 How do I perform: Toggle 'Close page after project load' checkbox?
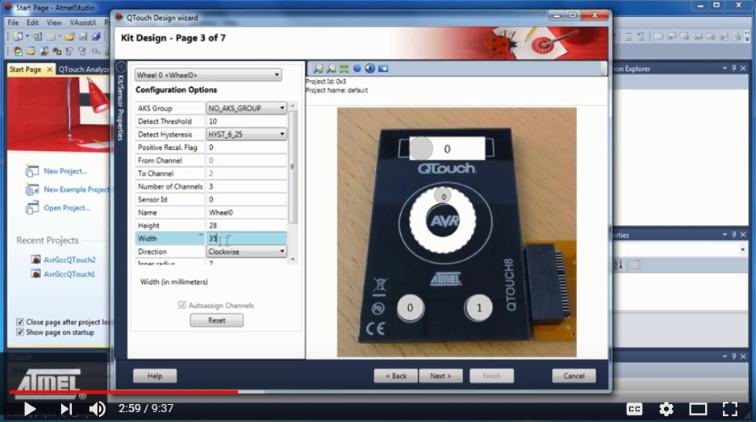click(21, 322)
